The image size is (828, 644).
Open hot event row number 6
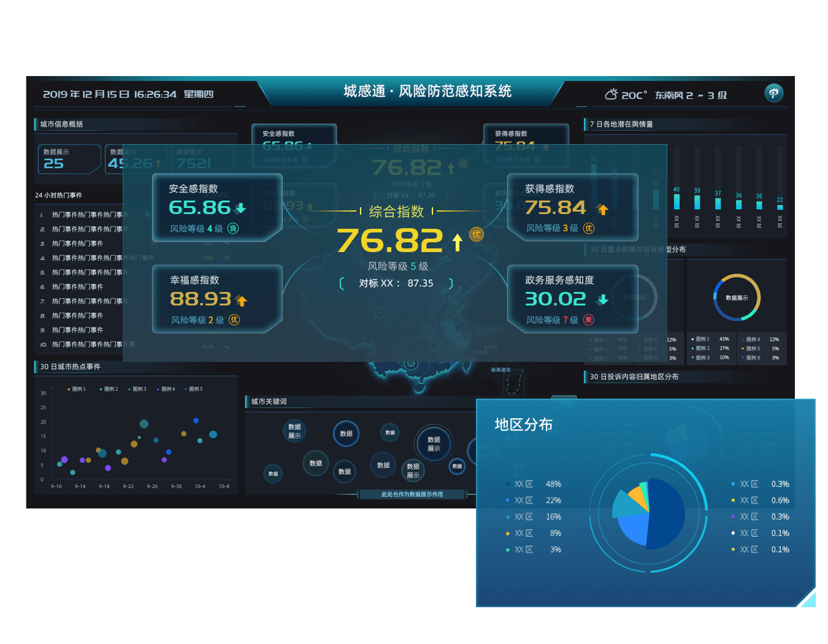77,286
